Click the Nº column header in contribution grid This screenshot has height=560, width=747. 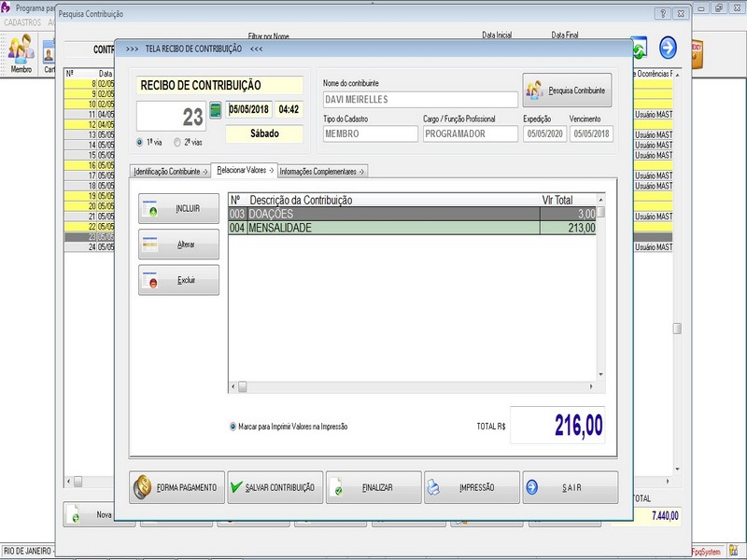(x=238, y=200)
